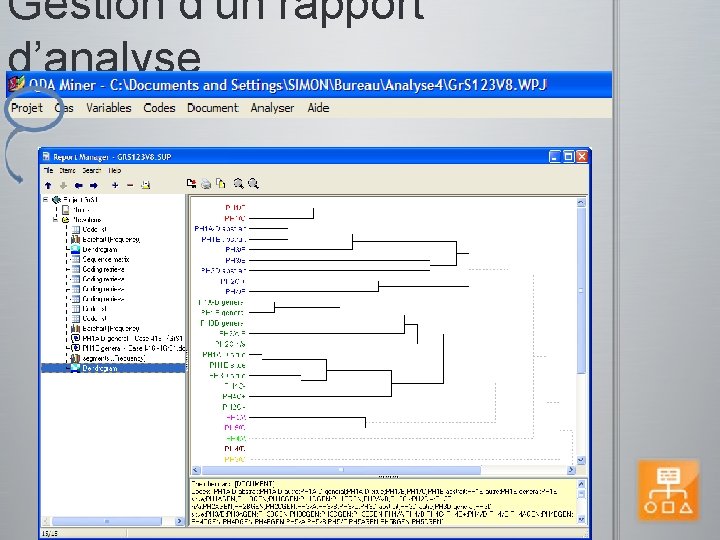Maximize the Report Manager window
Screen dimensions: 720x540
coord(568,157)
